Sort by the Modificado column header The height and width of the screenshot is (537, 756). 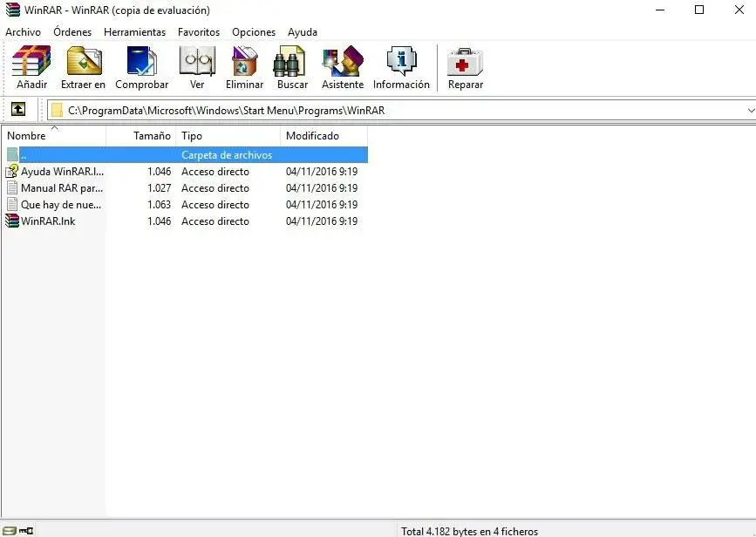324,135
